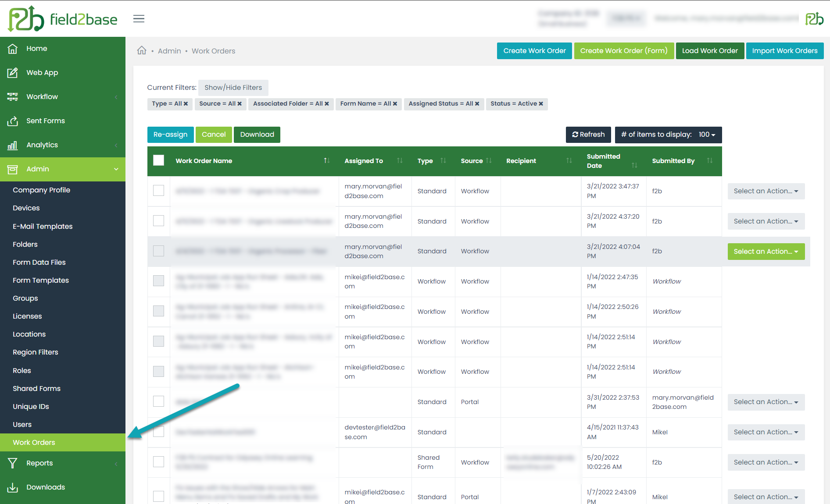Sort by Work Order Name column

(326, 161)
